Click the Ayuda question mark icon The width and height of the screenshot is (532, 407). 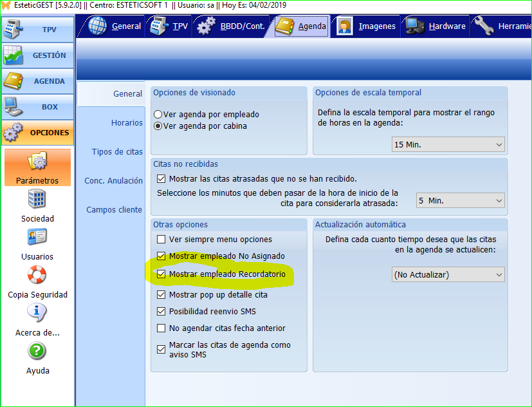[37, 352]
